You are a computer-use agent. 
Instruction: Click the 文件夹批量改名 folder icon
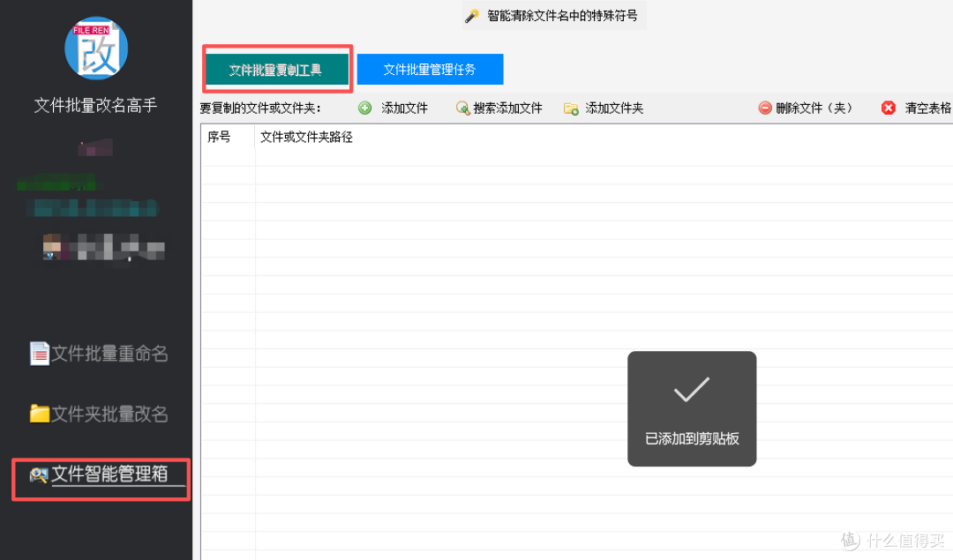[x=40, y=414]
